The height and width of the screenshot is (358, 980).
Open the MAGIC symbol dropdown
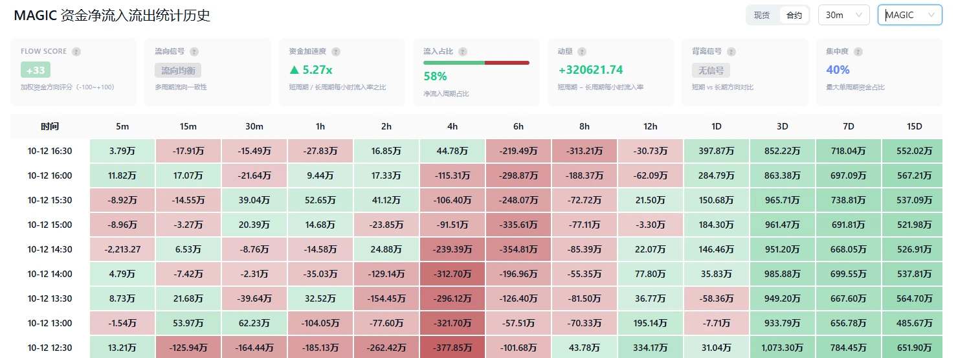(909, 16)
